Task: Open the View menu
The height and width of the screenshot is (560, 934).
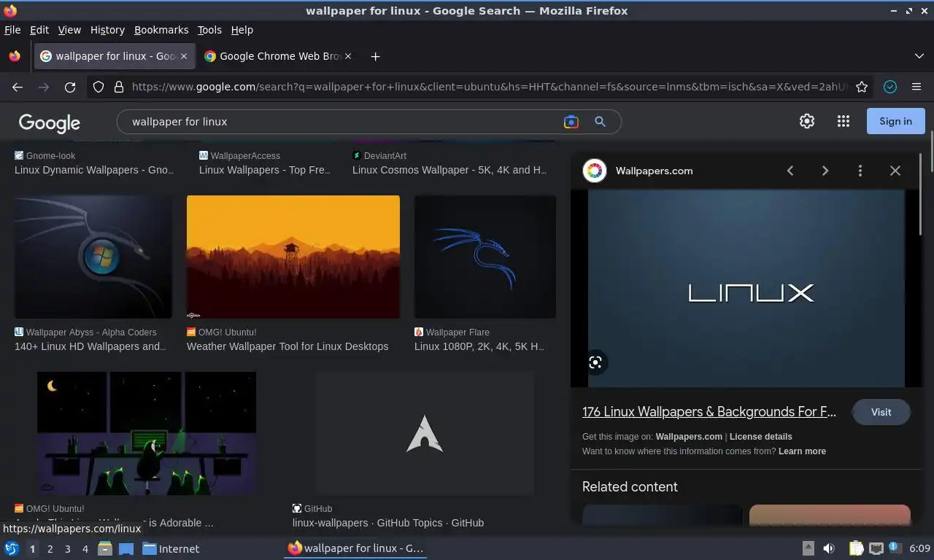Action: coord(69,30)
